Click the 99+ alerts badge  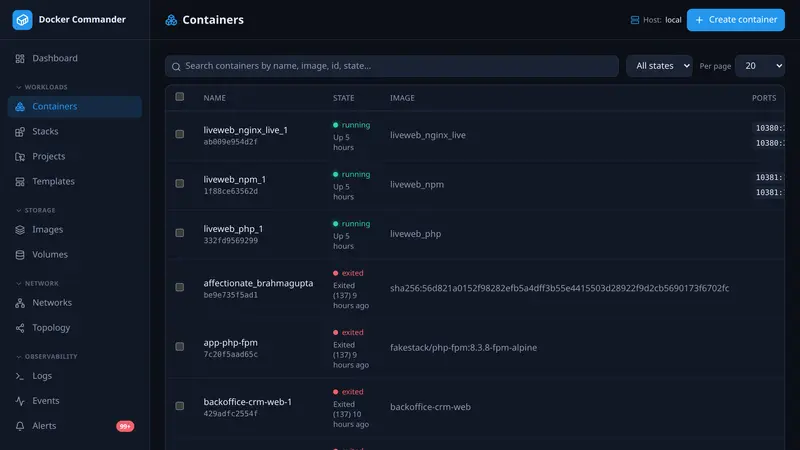tap(125, 426)
